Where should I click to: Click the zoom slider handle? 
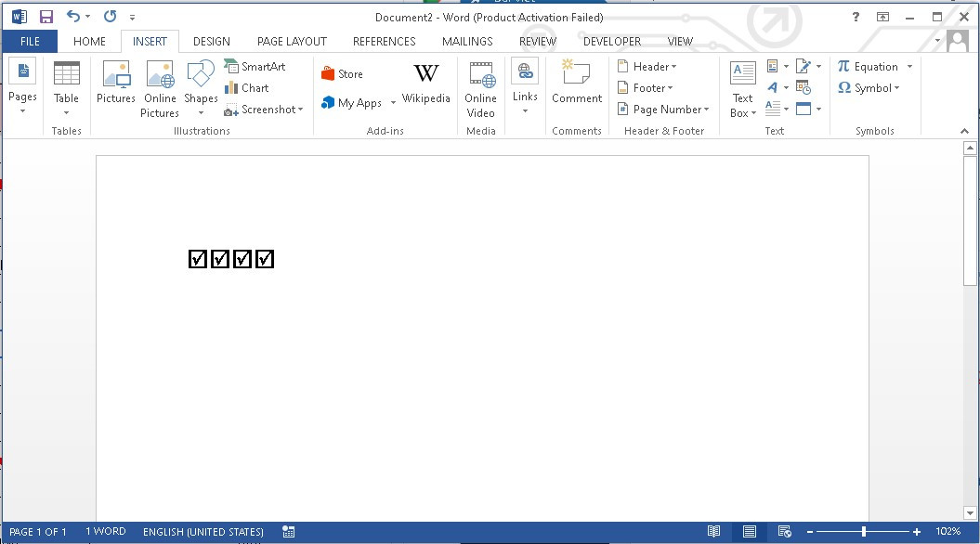click(x=865, y=532)
